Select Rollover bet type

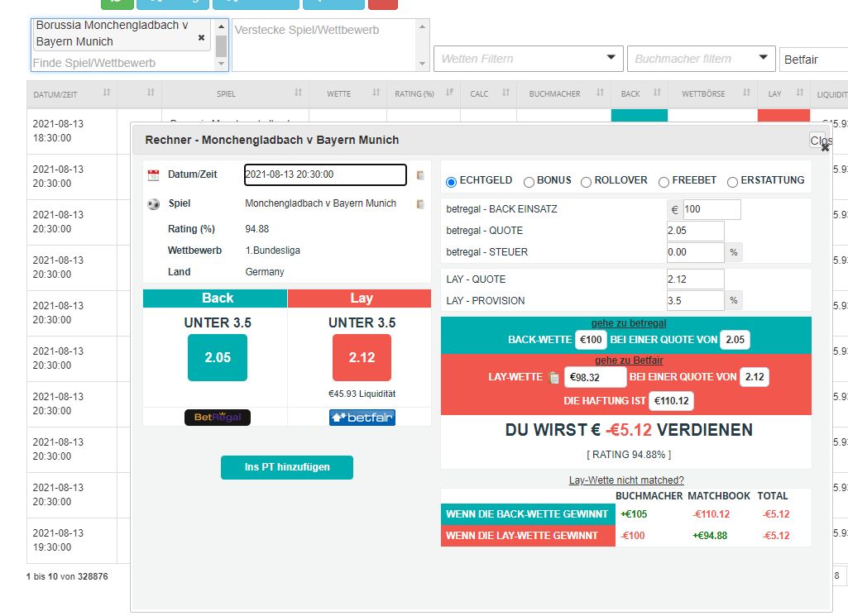[587, 182]
